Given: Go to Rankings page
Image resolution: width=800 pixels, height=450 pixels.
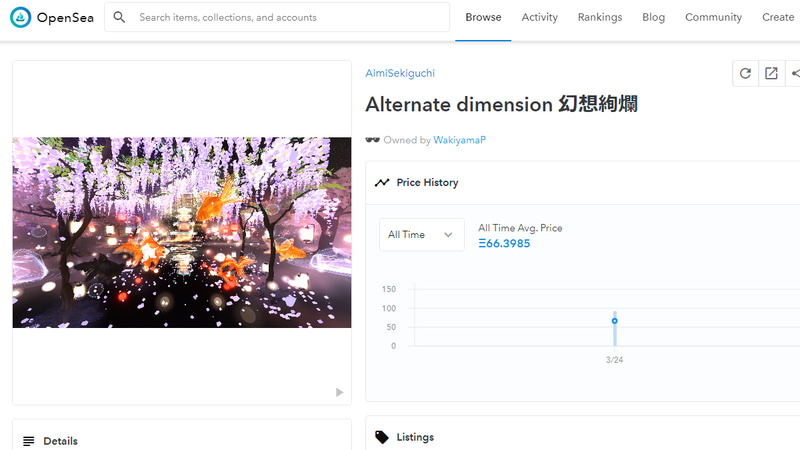Looking at the screenshot, I should [599, 17].
